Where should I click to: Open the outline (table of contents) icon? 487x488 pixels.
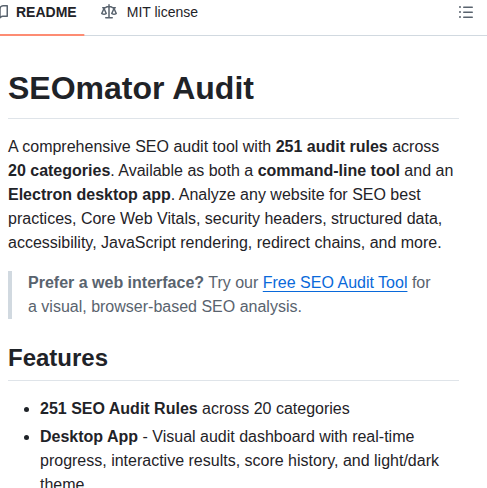click(466, 12)
